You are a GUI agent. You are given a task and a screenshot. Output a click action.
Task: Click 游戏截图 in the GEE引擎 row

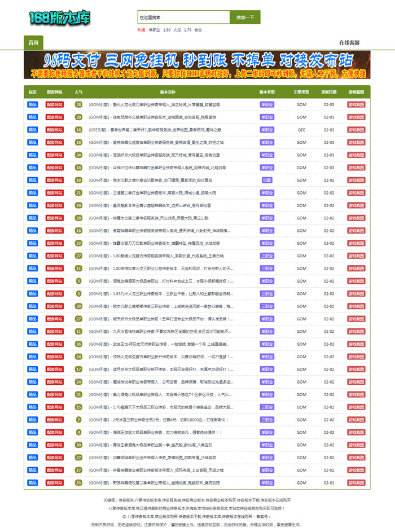click(x=356, y=130)
